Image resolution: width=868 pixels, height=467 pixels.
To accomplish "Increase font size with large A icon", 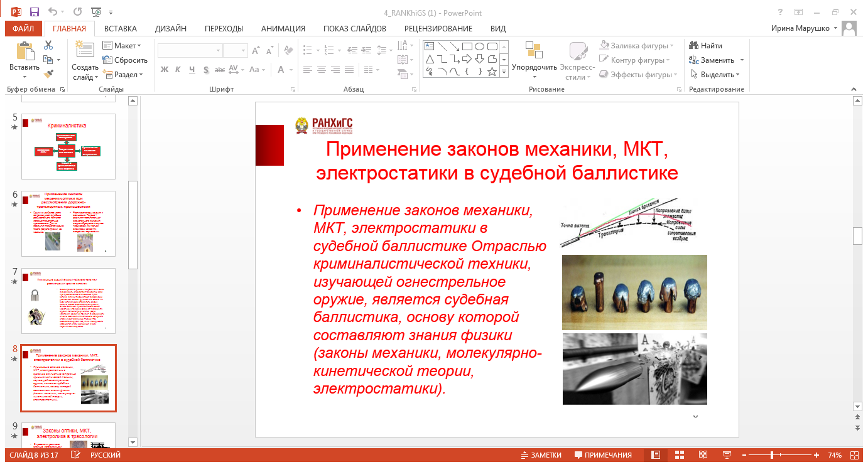I will click(256, 51).
